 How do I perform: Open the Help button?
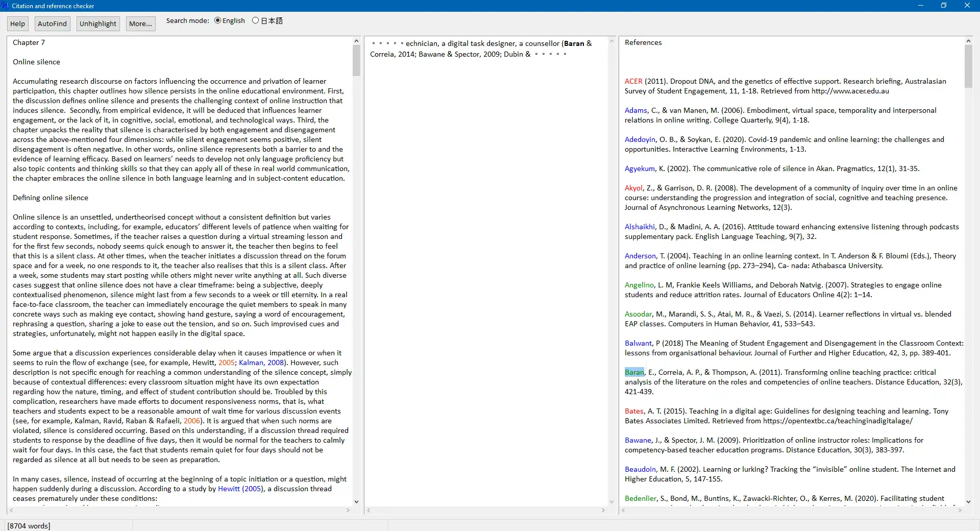[x=17, y=23]
